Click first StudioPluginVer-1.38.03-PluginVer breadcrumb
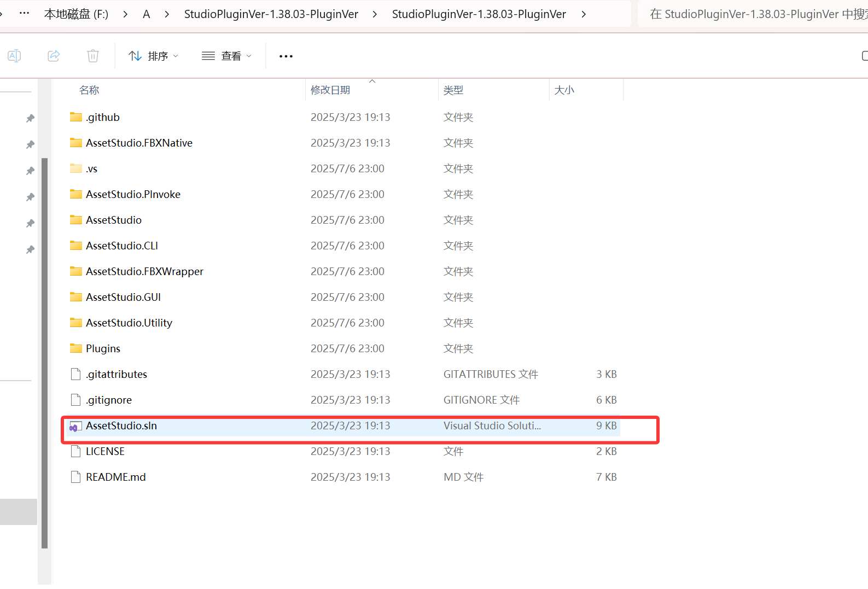The image size is (868, 589). pos(271,14)
